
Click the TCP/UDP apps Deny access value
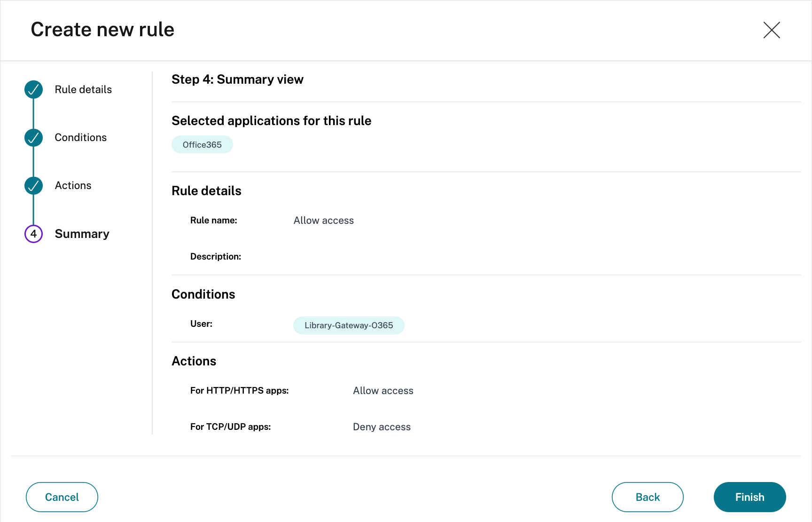pos(382,427)
